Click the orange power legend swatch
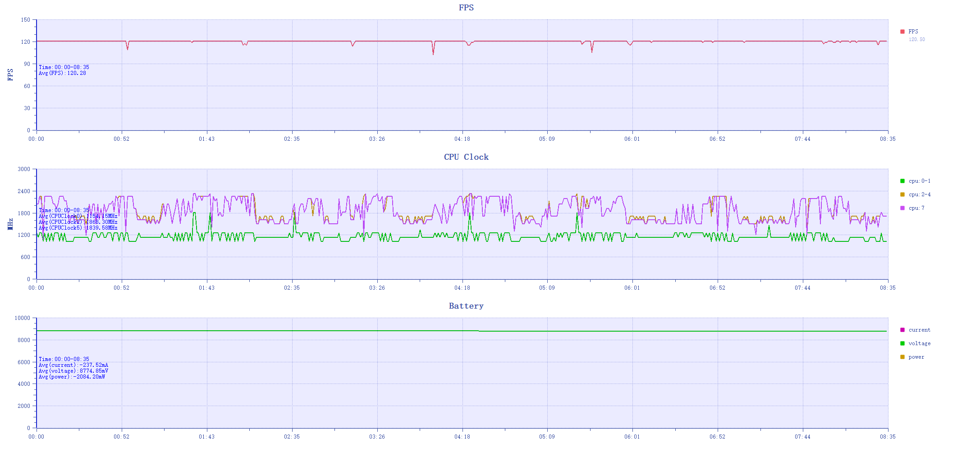The width and height of the screenshot is (980, 453). [902, 357]
